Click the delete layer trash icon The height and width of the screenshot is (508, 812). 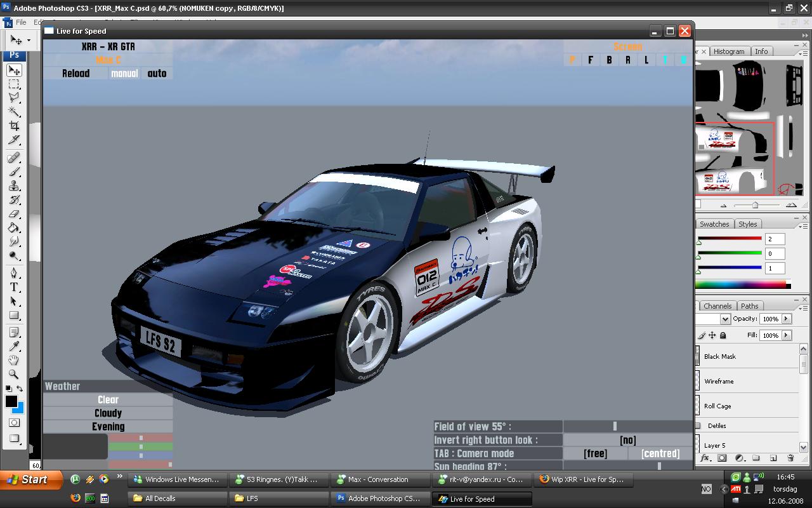point(790,458)
